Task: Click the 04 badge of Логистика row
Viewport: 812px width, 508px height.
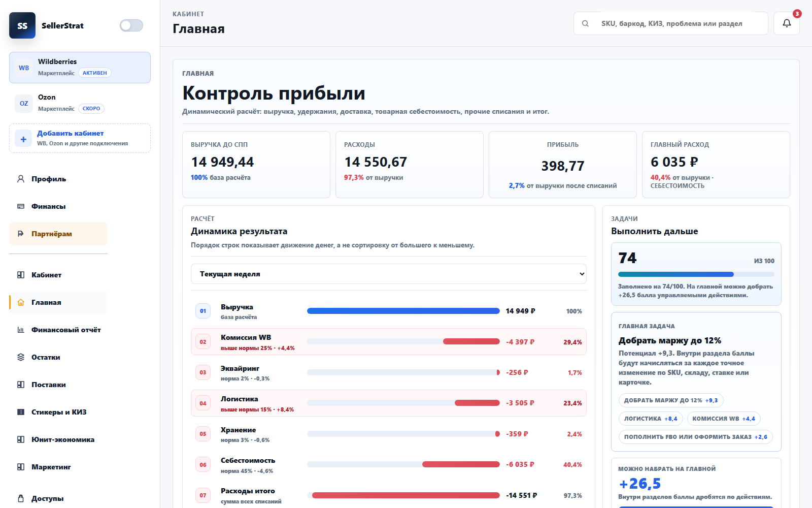Action: tap(203, 403)
